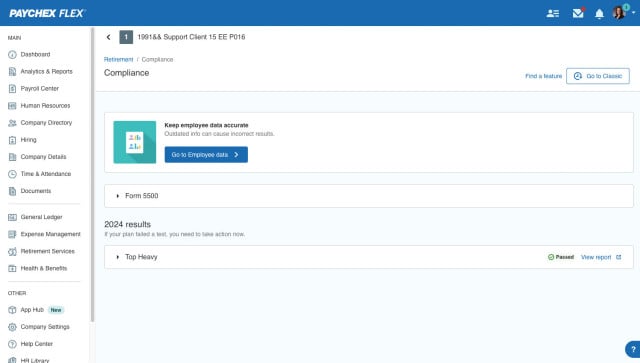Image resolution: width=640 pixels, height=363 pixels.
Task: Click the Analytics & Reports icon
Action: tap(12, 71)
